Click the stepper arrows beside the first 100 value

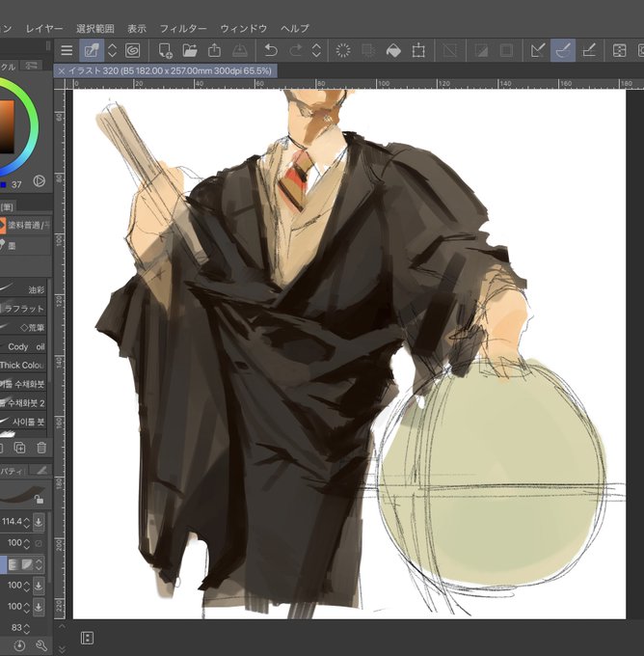point(27,543)
